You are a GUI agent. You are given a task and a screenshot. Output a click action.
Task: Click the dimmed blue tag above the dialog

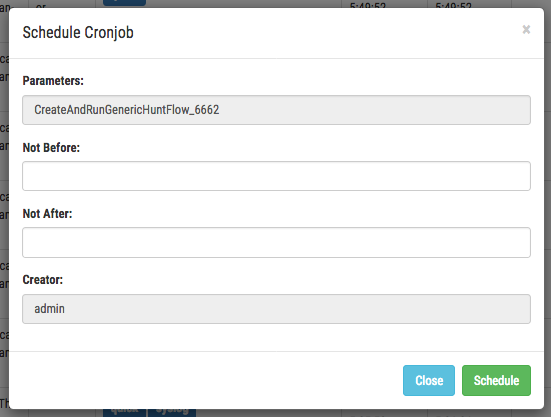(124, 3)
